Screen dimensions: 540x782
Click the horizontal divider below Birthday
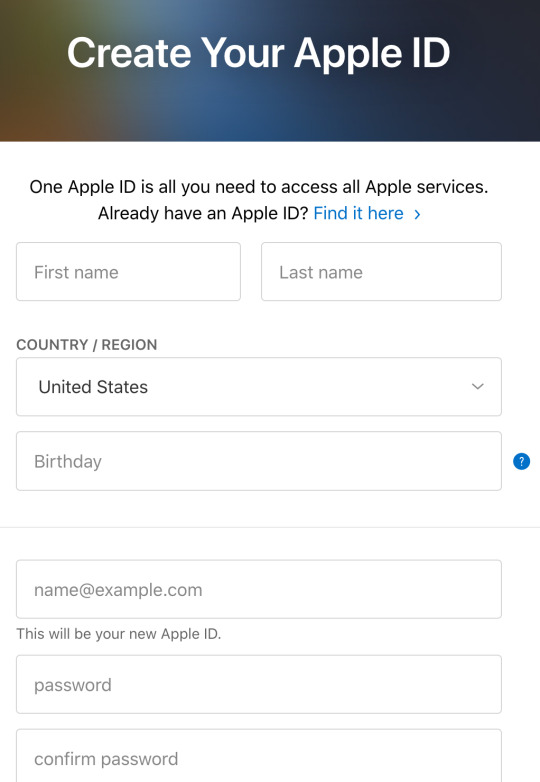pos(270,527)
